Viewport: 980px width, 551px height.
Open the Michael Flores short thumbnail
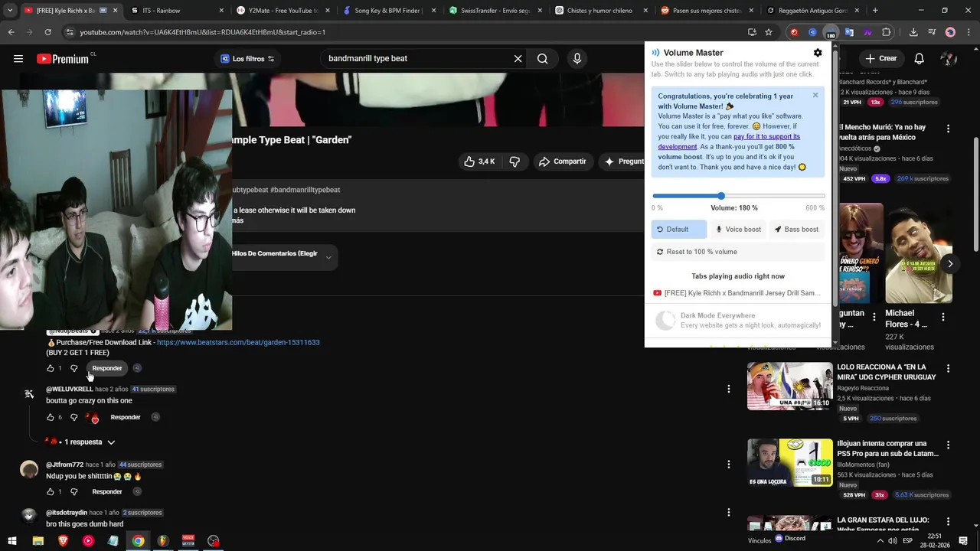[x=919, y=253]
